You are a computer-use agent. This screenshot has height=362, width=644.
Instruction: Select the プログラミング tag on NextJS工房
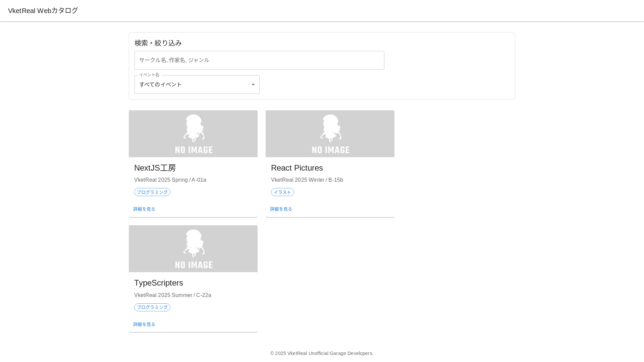(152, 192)
